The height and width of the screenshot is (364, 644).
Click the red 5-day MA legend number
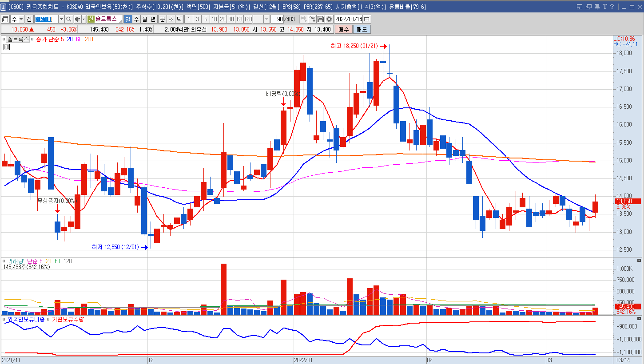tap(63, 39)
